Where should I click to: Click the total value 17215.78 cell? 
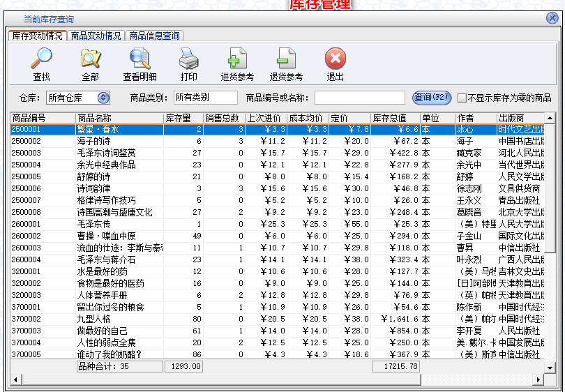coord(395,367)
